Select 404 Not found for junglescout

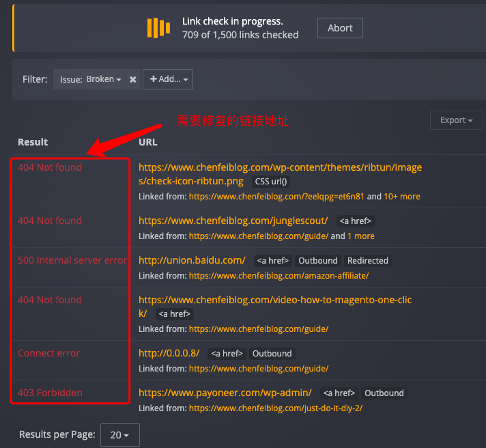click(50, 221)
